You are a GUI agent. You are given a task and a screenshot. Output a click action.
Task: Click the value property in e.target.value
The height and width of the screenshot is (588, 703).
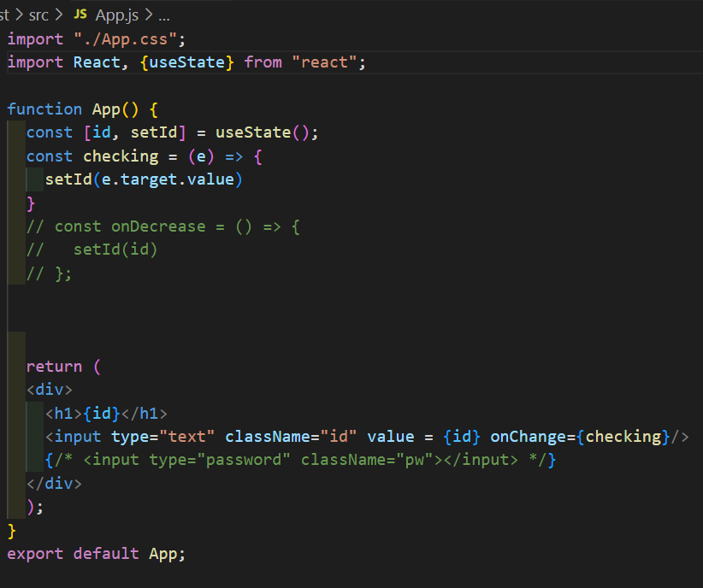(x=210, y=179)
